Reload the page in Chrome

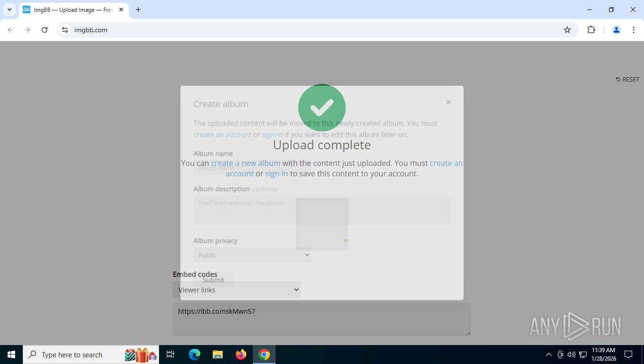tap(45, 30)
